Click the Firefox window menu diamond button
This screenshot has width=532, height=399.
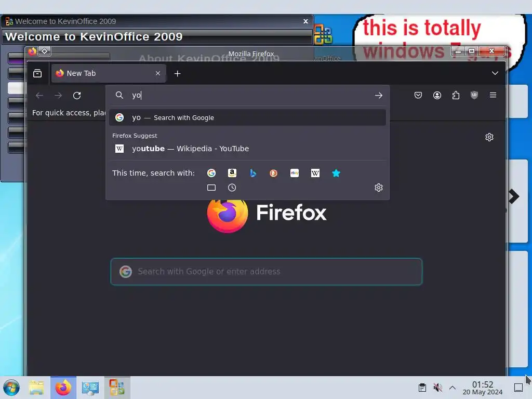coord(45,51)
